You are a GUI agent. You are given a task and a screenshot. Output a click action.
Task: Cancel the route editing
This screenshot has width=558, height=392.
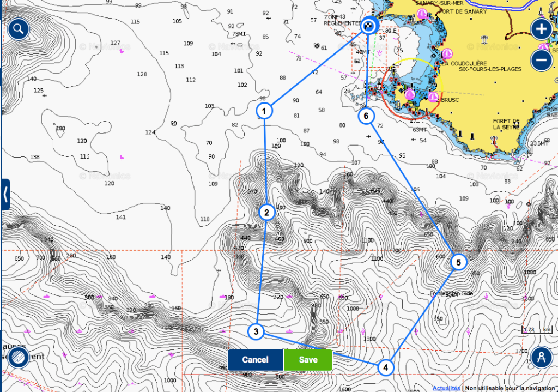[255, 360]
